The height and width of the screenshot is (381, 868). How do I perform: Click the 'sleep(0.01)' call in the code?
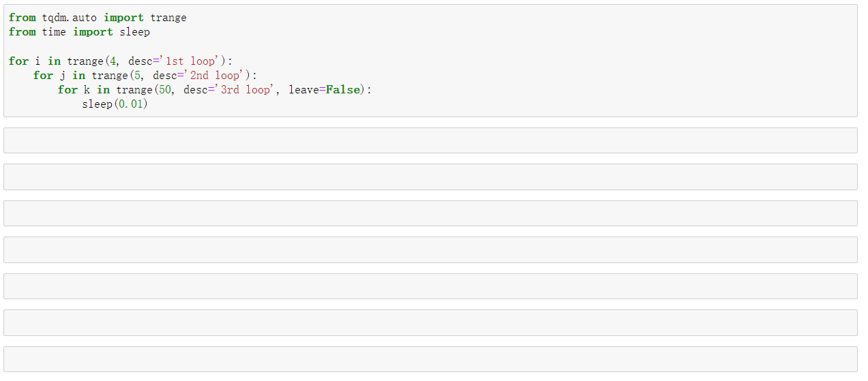115,104
